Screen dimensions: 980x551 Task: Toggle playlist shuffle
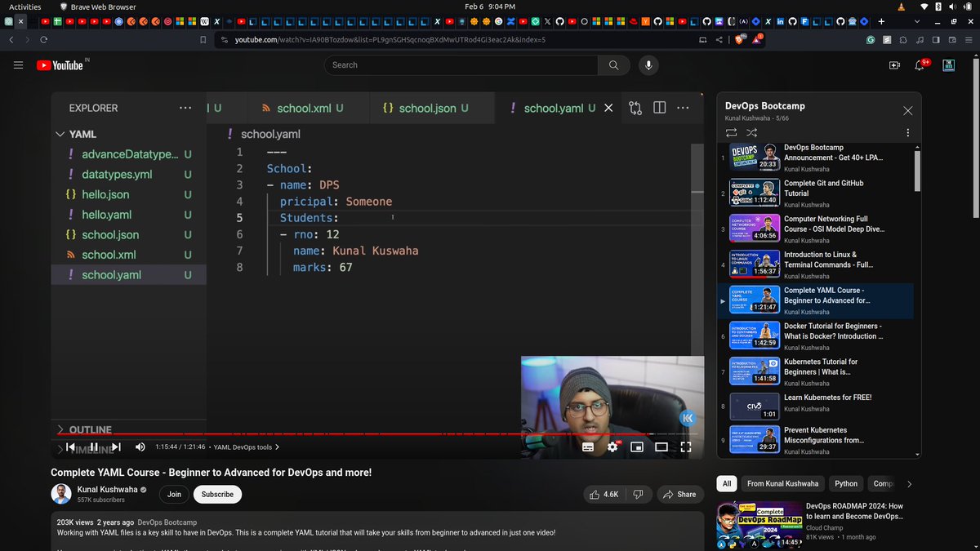[x=752, y=132]
